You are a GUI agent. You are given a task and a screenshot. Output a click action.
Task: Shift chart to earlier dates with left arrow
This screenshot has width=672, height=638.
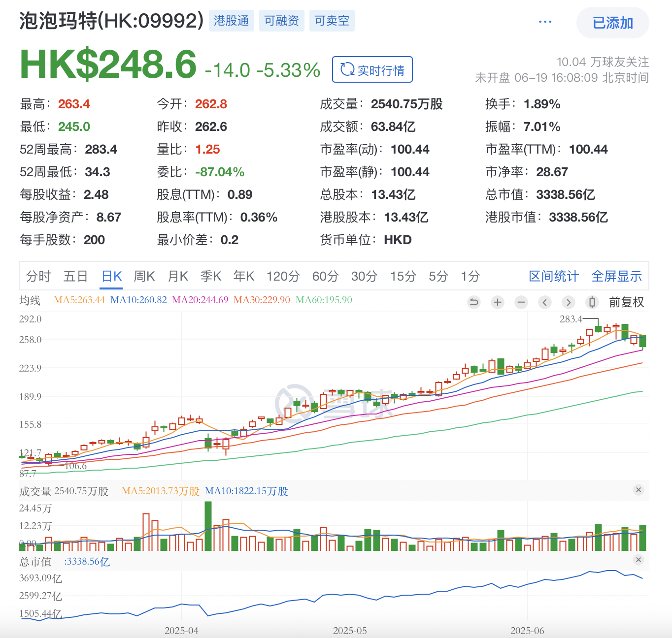point(545,302)
